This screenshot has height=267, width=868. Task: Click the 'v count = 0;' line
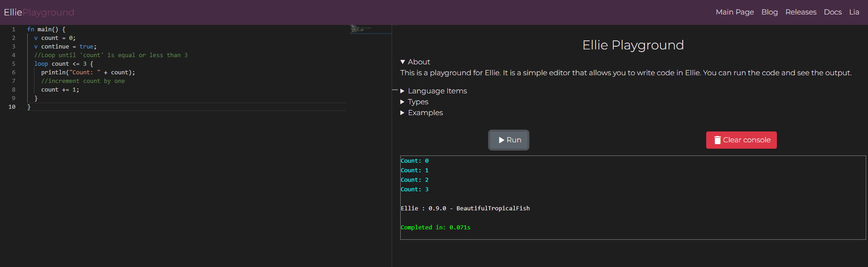pyautogui.click(x=55, y=38)
